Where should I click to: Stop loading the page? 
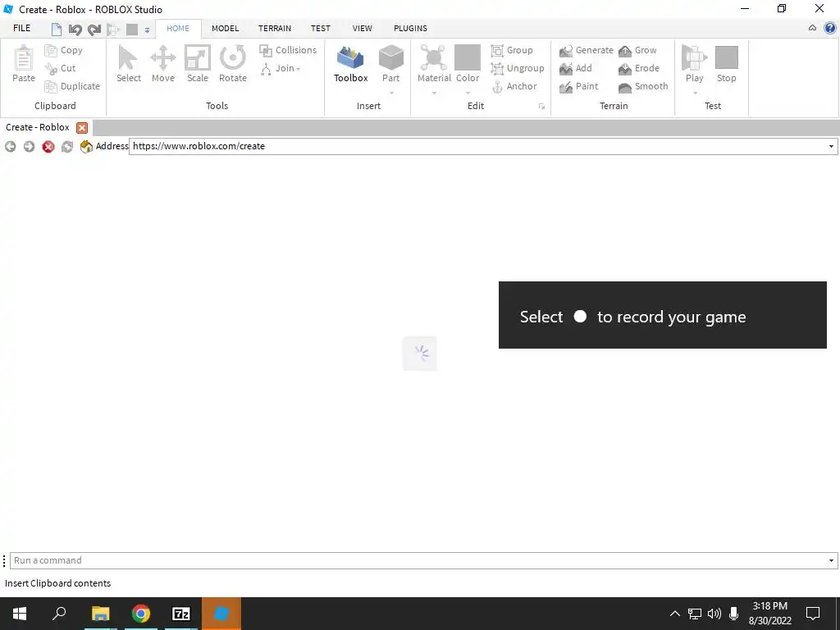(48, 146)
